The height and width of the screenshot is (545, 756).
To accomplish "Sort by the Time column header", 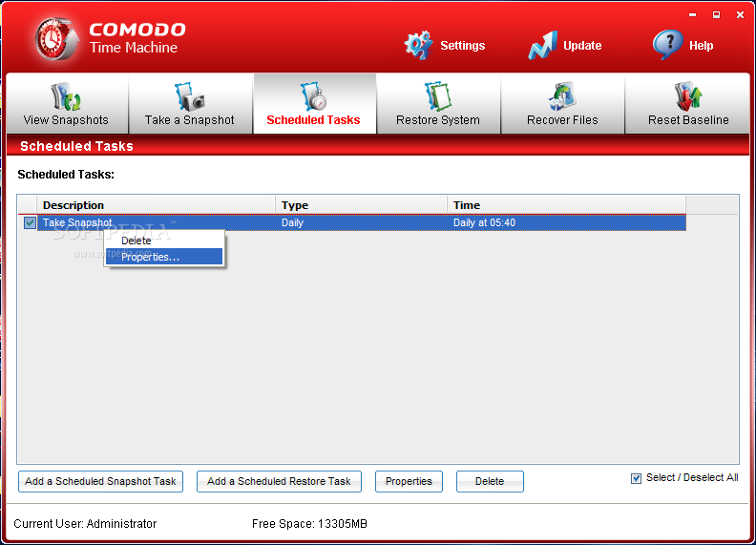I will pos(566,205).
